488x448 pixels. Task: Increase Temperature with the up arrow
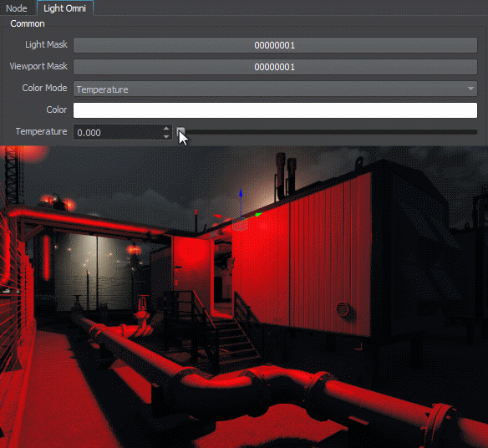pos(166,129)
